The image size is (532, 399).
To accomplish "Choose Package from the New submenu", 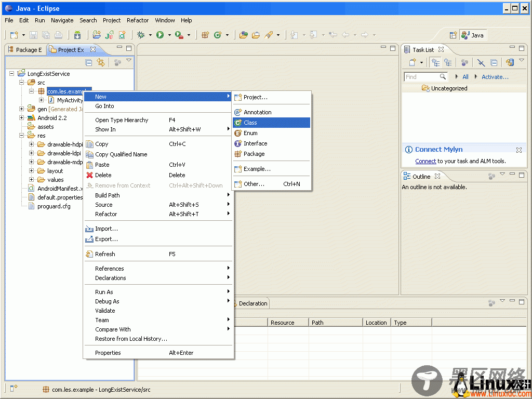I will (x=271, y=154).
